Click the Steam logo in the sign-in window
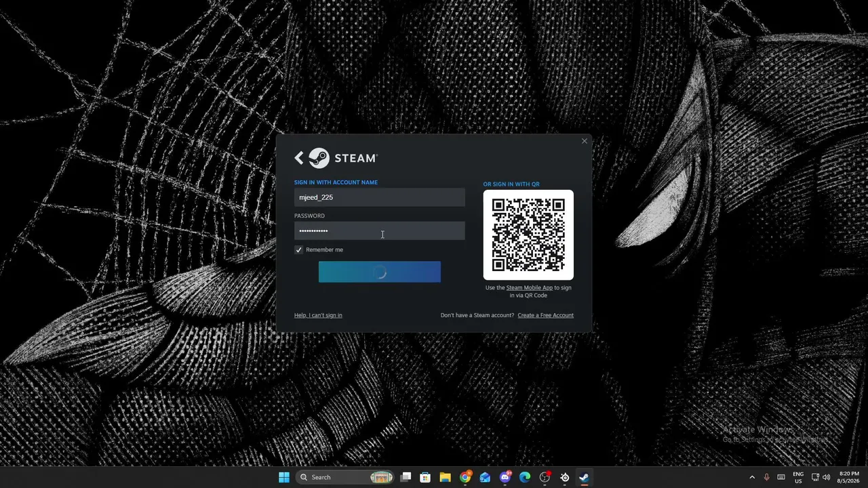The image size is (868, 488). (x=343, y=158)
